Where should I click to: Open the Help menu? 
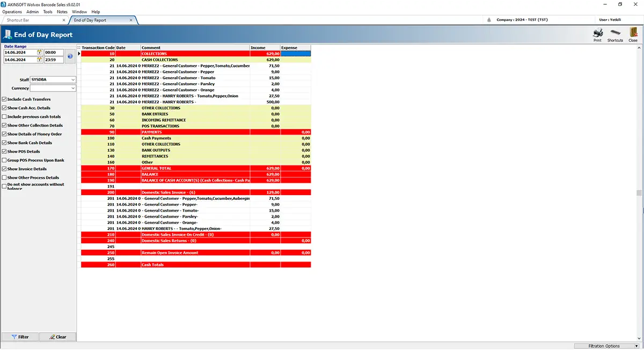point(96,11)
